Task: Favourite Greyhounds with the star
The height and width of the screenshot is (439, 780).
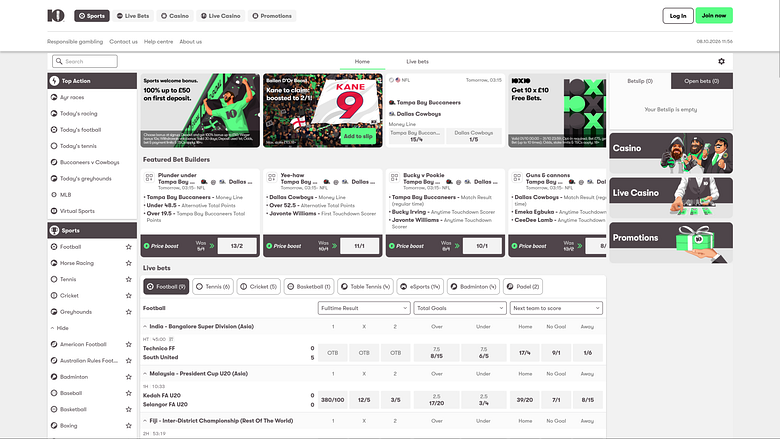Action: (x=128, y=312)
